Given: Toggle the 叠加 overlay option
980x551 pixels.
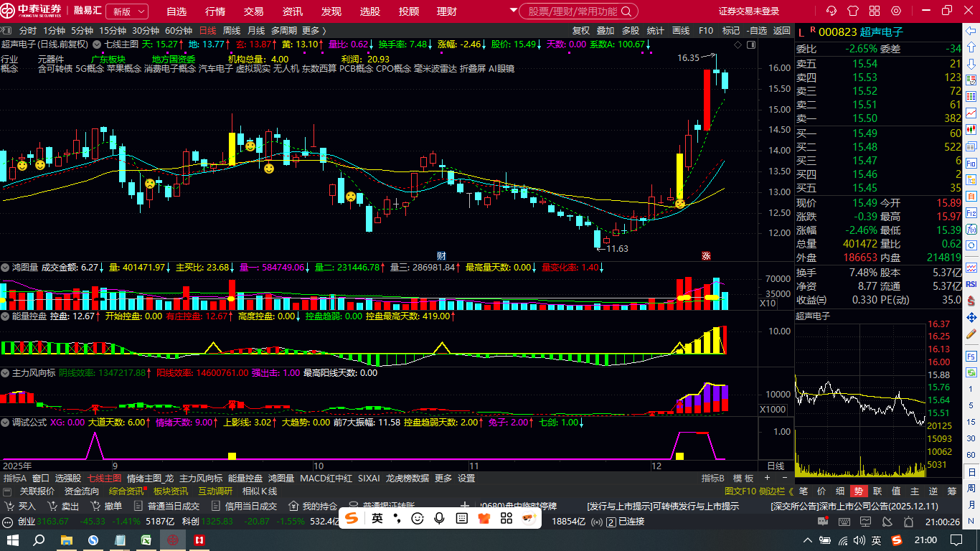Looking at the screenshot, I should [x=606, y=31].
